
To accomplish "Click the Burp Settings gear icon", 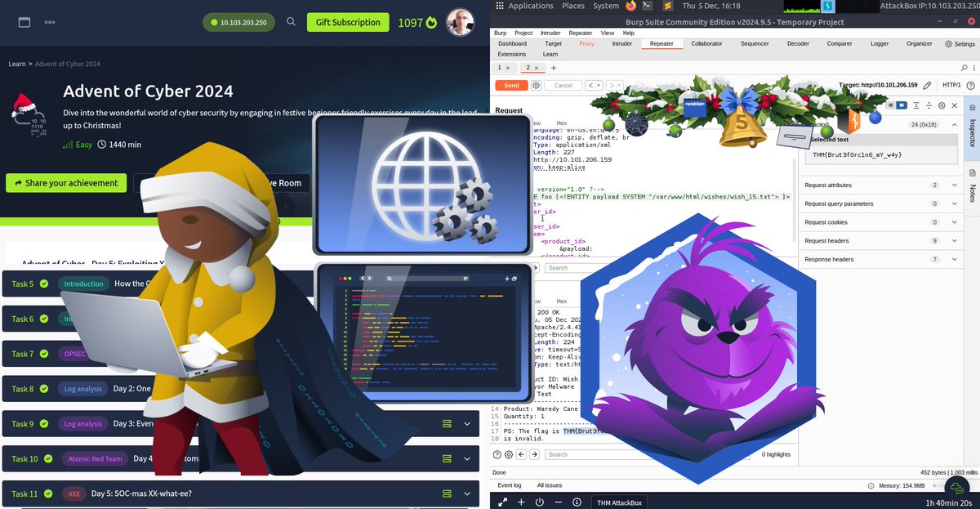I will 948,44.
